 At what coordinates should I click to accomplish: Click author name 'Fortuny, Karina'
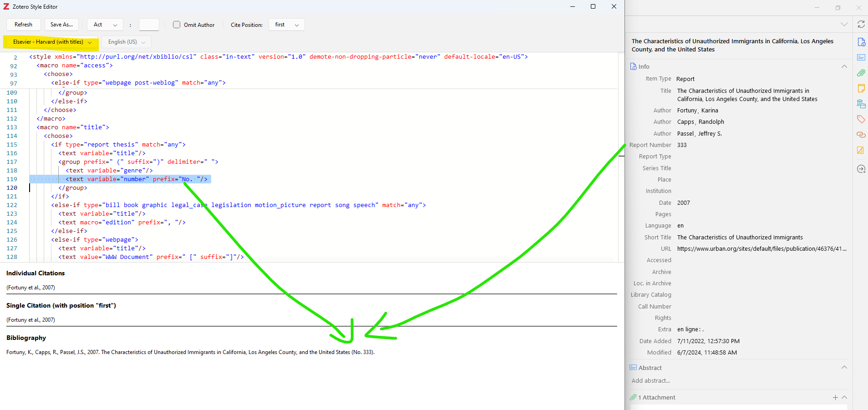click(698, 111)
